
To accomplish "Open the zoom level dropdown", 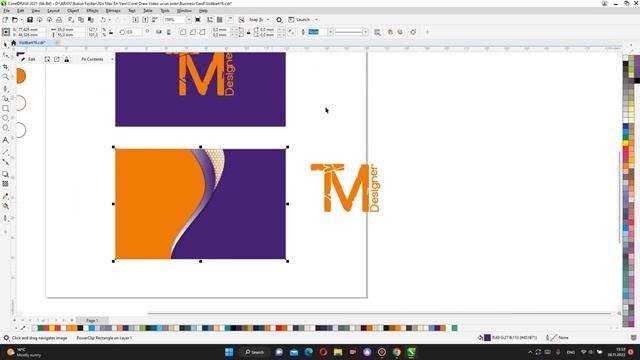I will coord(189,20).
